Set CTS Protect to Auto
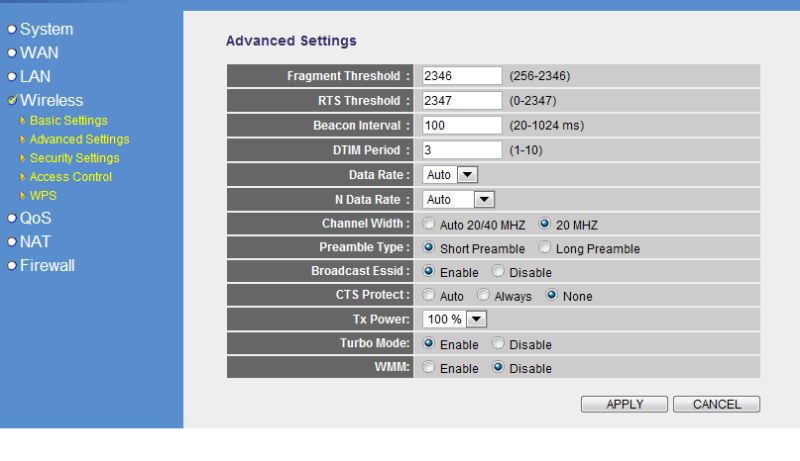Screen dimensions: 800x461 pos(429,295)
